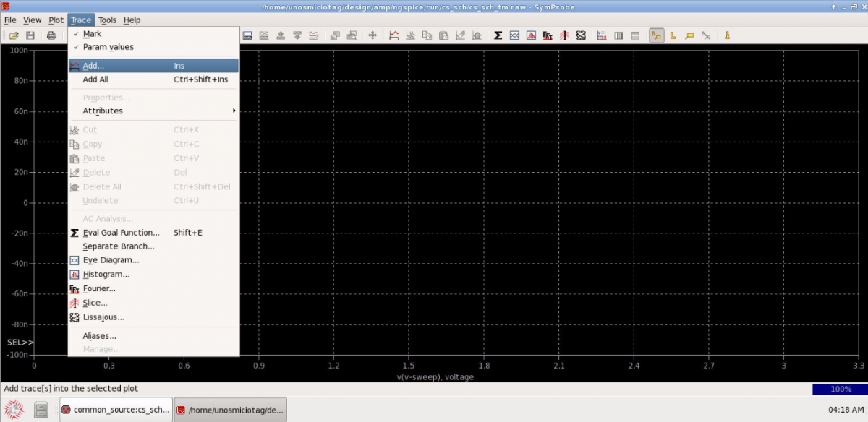Image resolution: width=868 pixels, height=422 pixels.
Task: Open the Help menu
Action: pyautogui.click(x=132, y=20)
